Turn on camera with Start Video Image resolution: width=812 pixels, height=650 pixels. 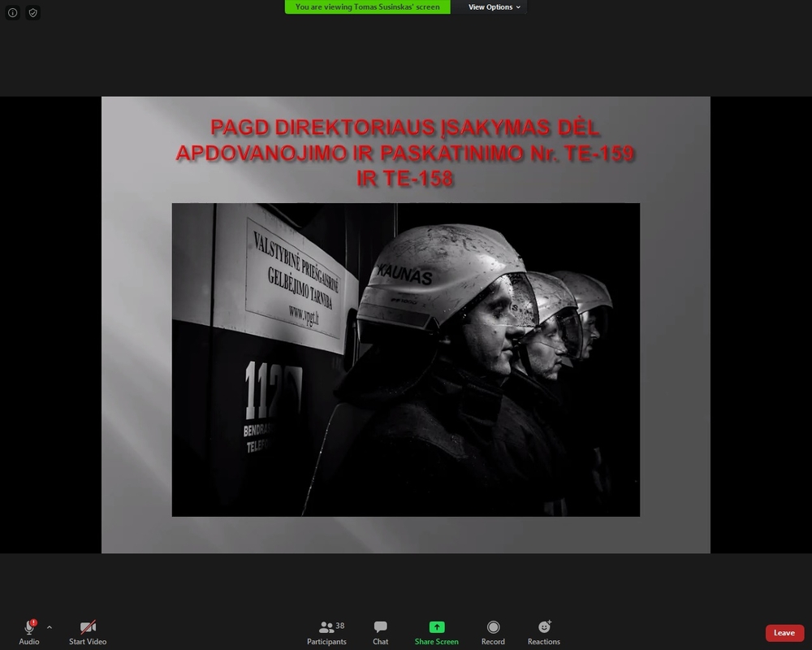(x=88, y=627)
